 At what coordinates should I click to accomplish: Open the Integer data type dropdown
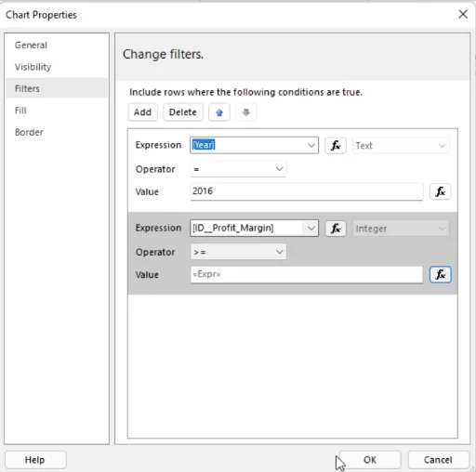[401, 229]
